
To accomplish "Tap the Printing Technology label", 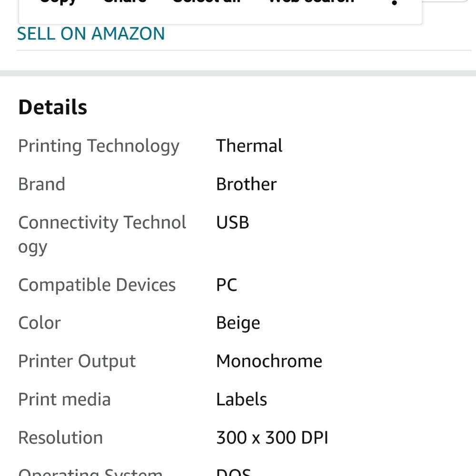I will click(99, 146).
